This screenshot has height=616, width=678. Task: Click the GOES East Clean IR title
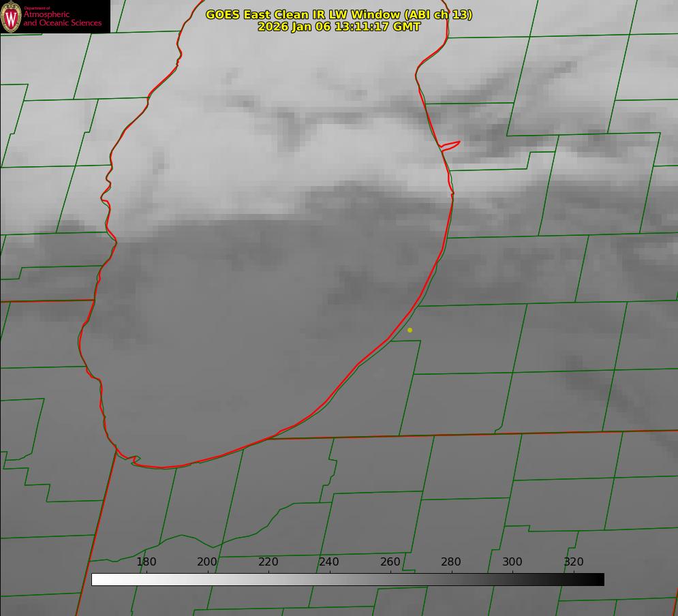pos(339,14)
